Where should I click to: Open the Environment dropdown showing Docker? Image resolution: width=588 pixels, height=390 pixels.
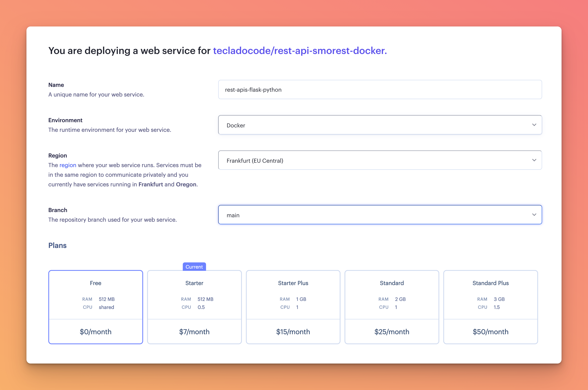coord(380,125)
